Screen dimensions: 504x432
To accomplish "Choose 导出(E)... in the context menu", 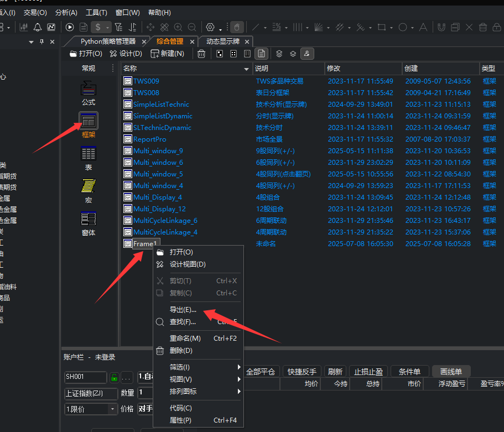I will click(x=183, y=310).
